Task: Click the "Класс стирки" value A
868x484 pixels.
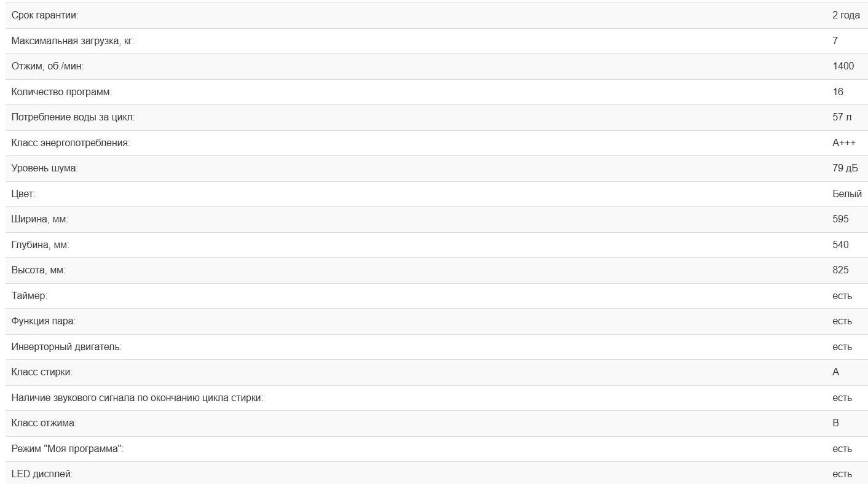Action: click(835, 372)
